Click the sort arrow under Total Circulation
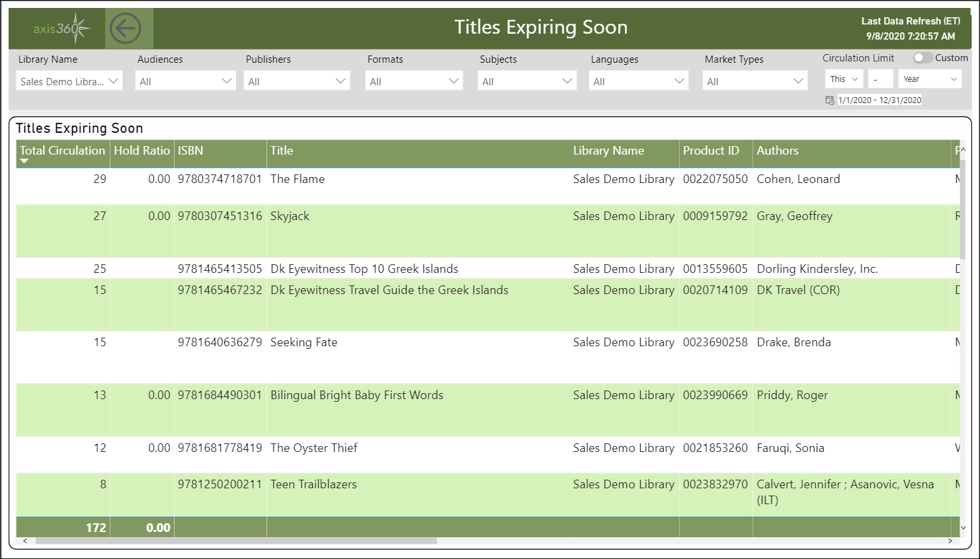Screen dimensions: 980x559 [x=24, y=160]
